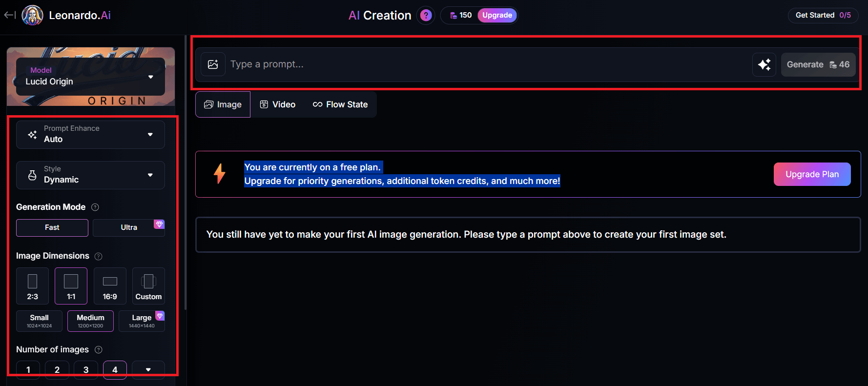Expand the Style Dynamic dropdown
This screenshot has height=386, width=868.
click(90, 175)
